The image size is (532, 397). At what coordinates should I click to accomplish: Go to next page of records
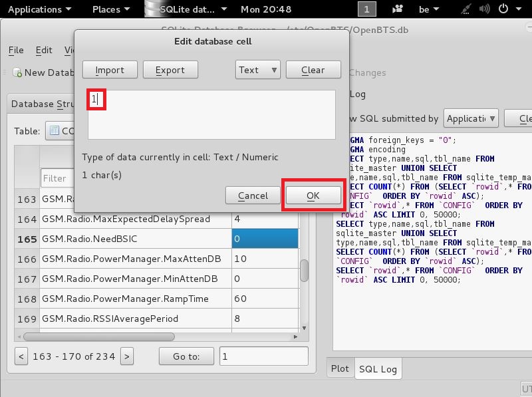click(127, 356)
